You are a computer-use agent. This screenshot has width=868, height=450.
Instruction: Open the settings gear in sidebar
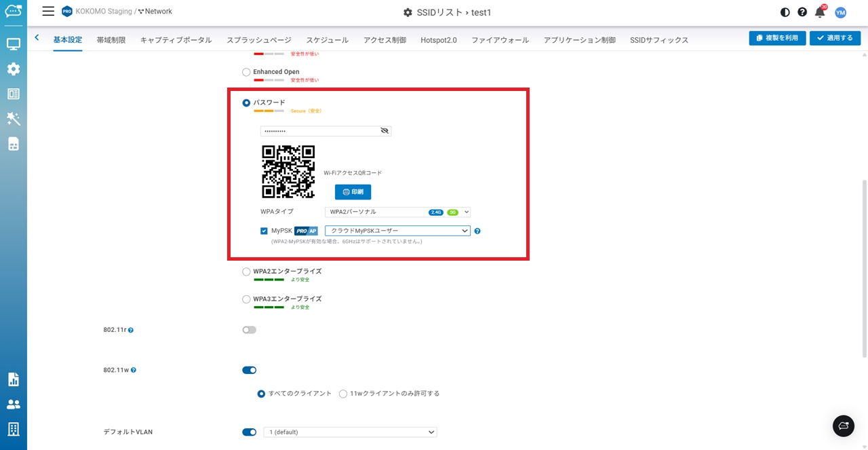coord(13,69)
